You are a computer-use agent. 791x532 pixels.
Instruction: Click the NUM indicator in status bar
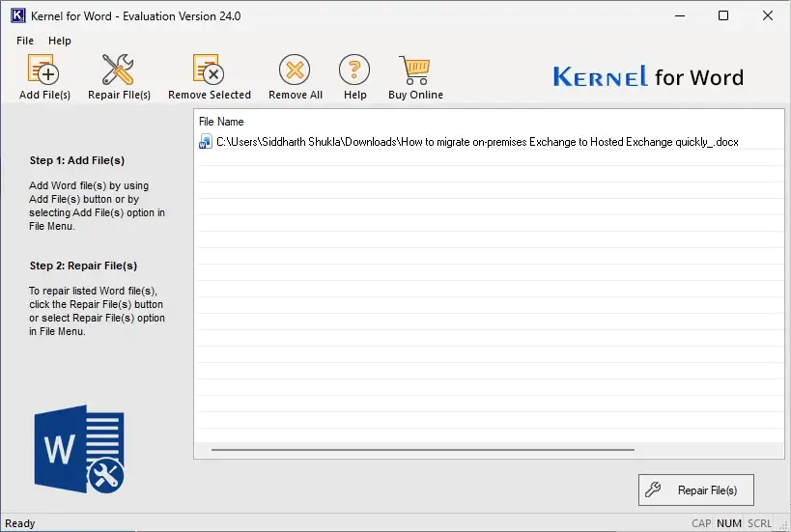[729, 523]
